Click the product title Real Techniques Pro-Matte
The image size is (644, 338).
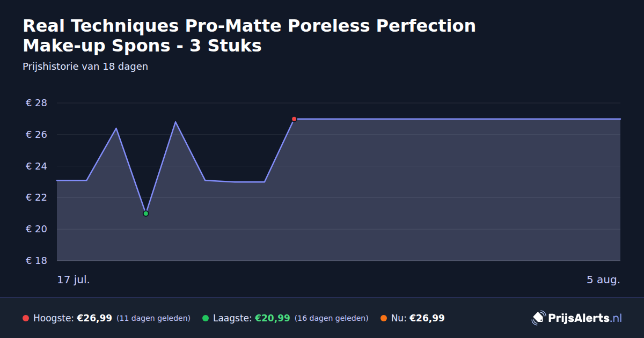pos(250,35)
